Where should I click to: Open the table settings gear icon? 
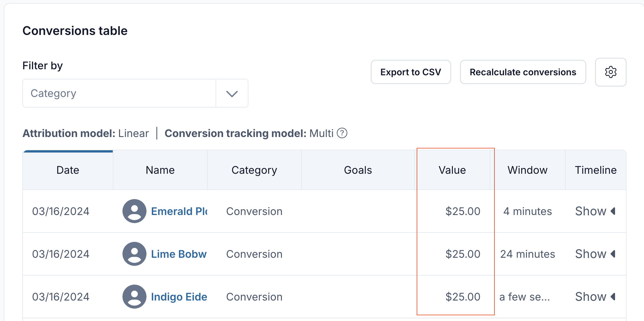pyautogui.click(x=611, y=72)
